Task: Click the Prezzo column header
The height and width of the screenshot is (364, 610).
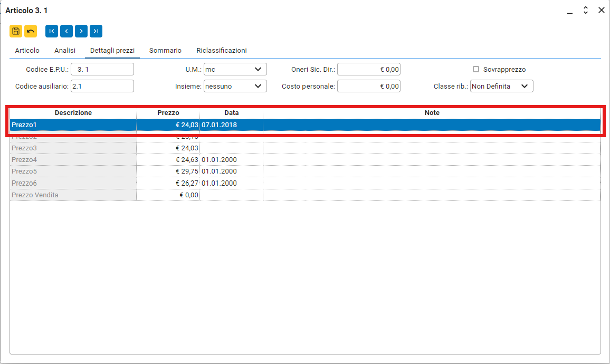Action: (168, 113)
